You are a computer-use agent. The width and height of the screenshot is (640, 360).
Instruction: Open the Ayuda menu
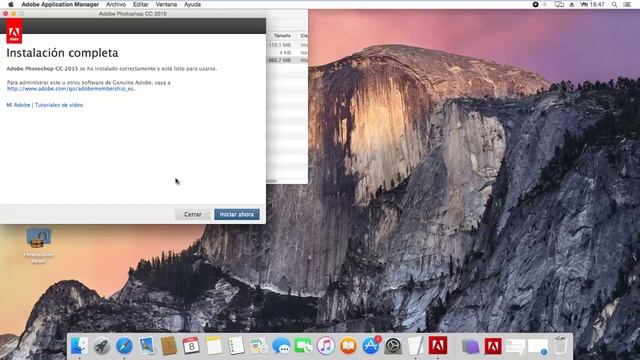[192, 4]
